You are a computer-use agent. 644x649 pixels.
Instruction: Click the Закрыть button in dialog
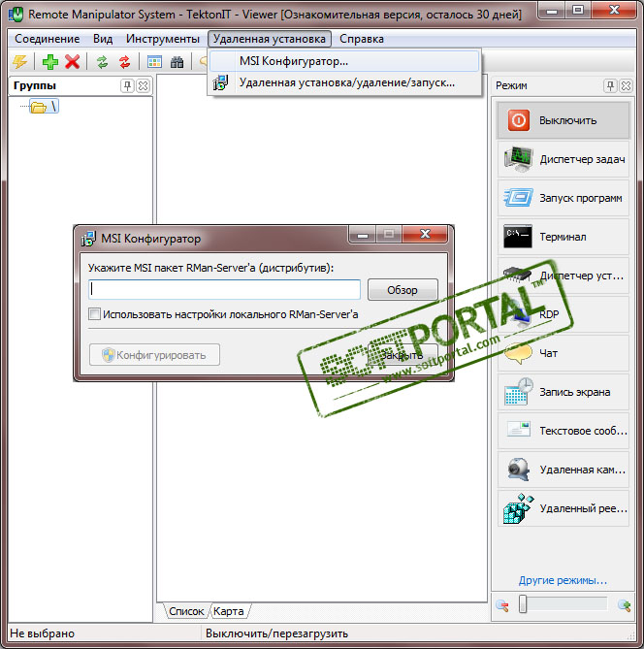(x=402, y=355)
